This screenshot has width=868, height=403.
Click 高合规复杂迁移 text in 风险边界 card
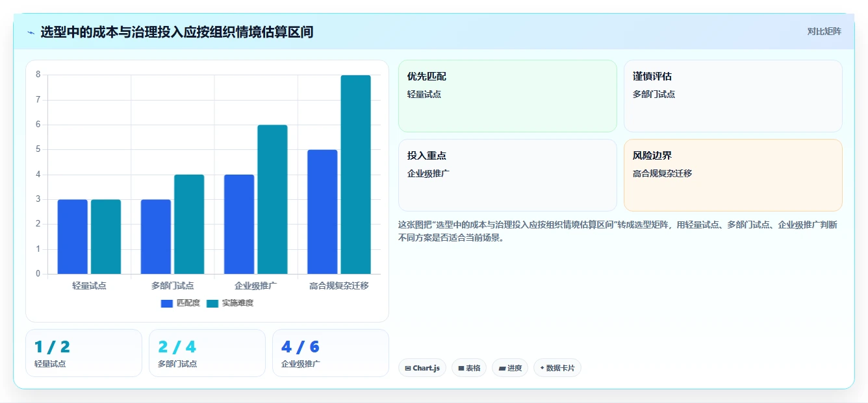(662, 173)
